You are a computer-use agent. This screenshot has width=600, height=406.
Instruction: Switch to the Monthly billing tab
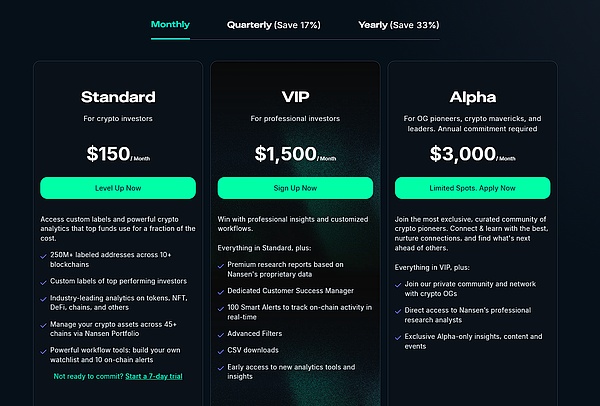170,23
